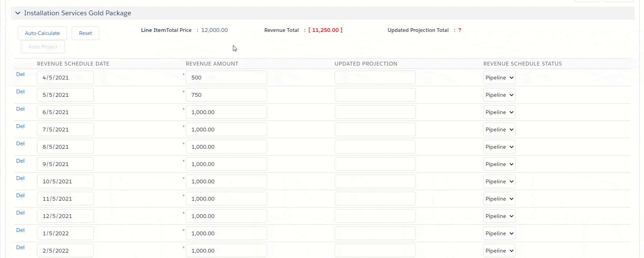Click the revenue amount field showing 500
Image resolution: width=644 pixels, height=258 pixels.
pos(226,78)
